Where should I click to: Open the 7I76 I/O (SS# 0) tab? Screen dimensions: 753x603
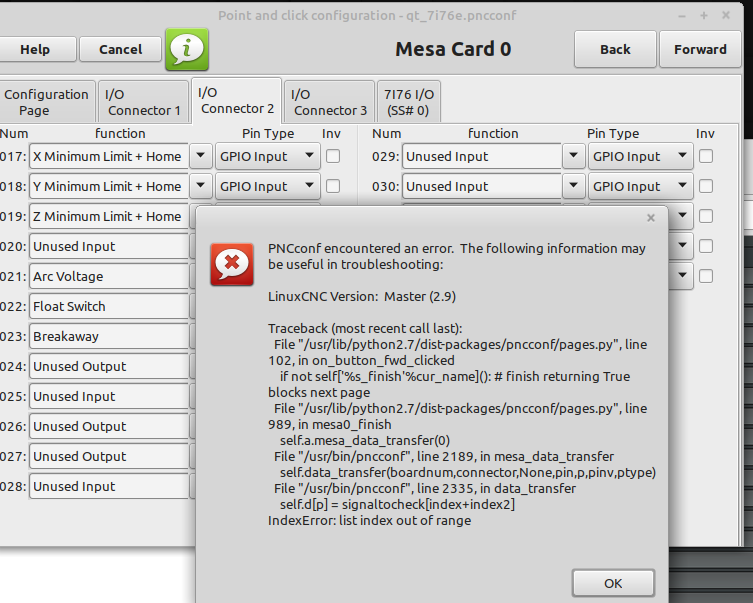click(x=408, y=102)
